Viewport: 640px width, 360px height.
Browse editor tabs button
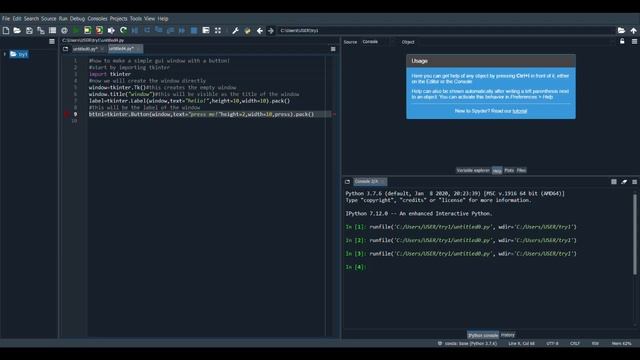pyautogui.click(x=65, y=49)
